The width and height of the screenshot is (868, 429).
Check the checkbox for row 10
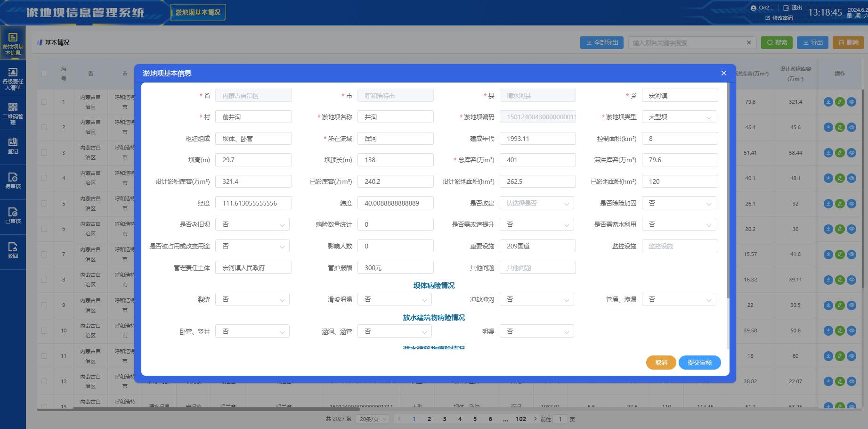(x=44, y=331)
